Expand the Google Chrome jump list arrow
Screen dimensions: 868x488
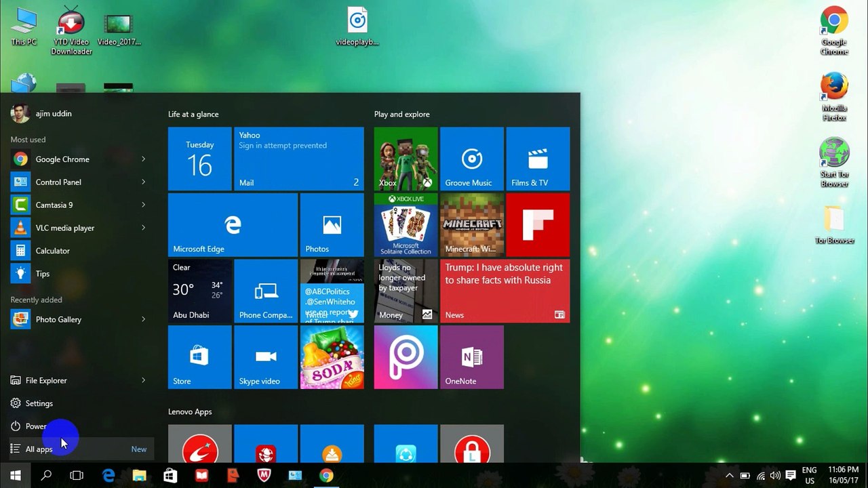click(x=144, y=159)
